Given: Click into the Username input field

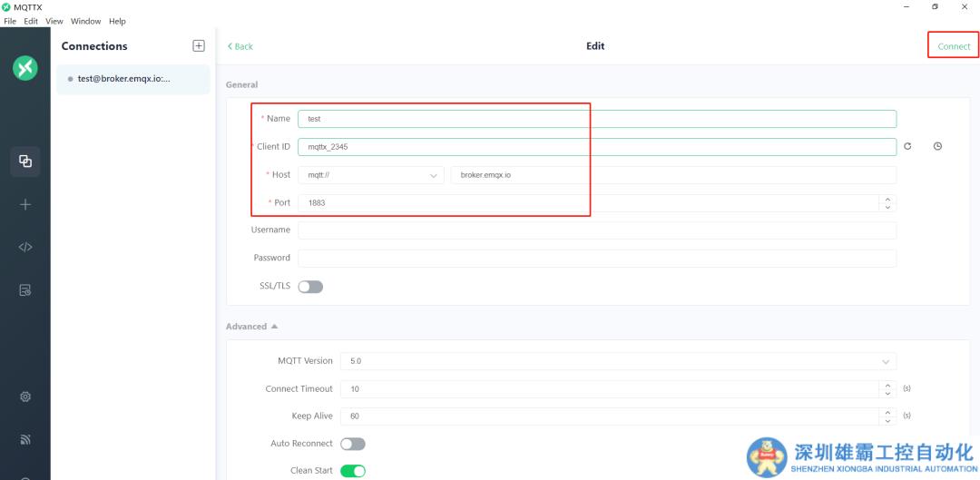Looking at the screenshot, I should point(596,230).
